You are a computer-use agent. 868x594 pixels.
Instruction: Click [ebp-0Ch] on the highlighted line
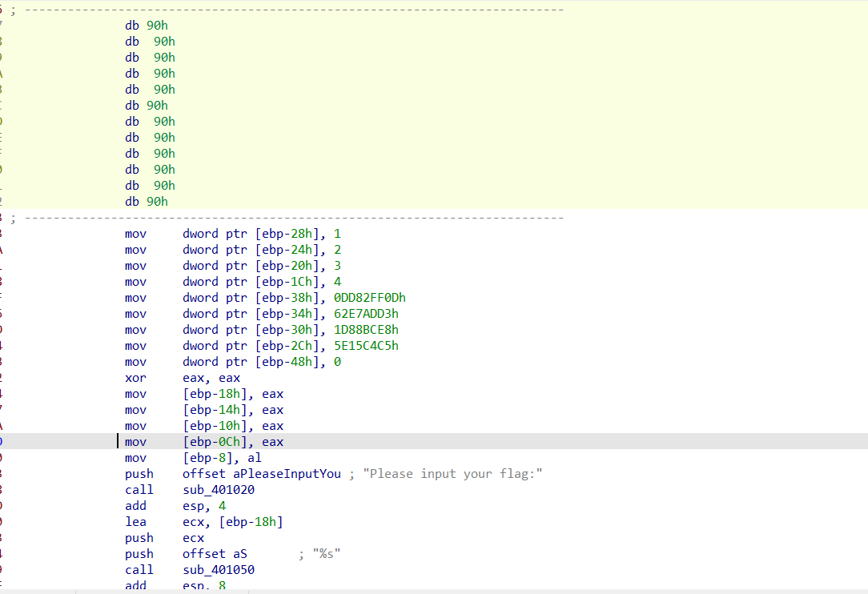215,443
